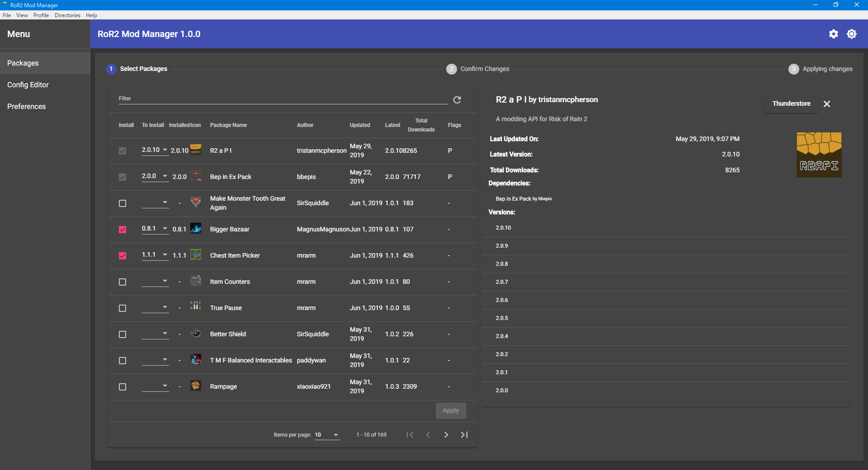Open version dropdown for Chest Item Picker
Viewport: 868px width, 470px height.
[155, 255]
